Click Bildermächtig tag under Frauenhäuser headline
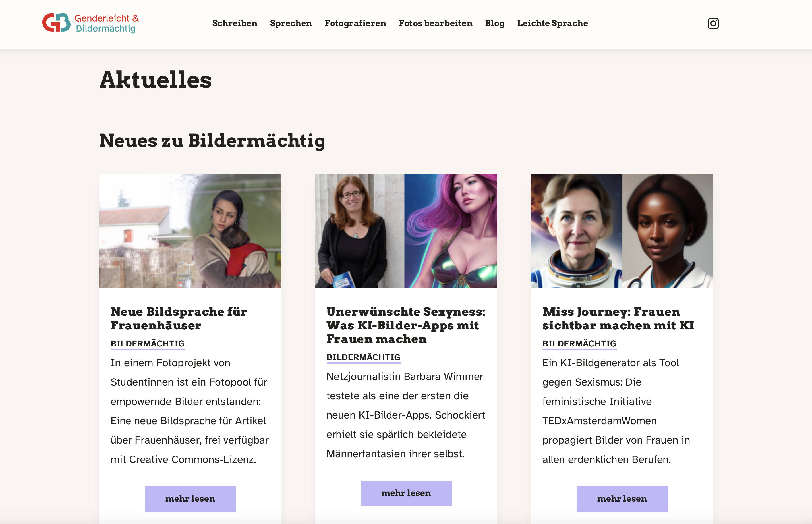This screenshot has height=524, width=812. click(148, 344)
